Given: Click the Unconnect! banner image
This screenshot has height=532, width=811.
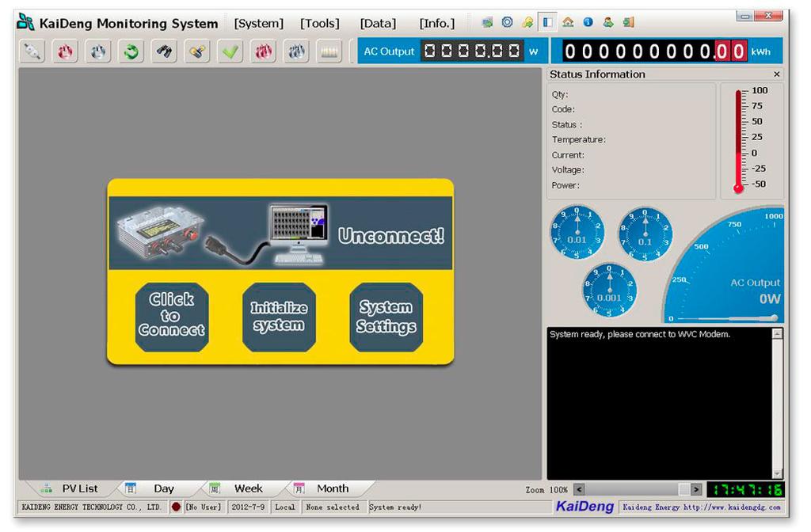Looking at the screenshot, I should tap(280, 234).
